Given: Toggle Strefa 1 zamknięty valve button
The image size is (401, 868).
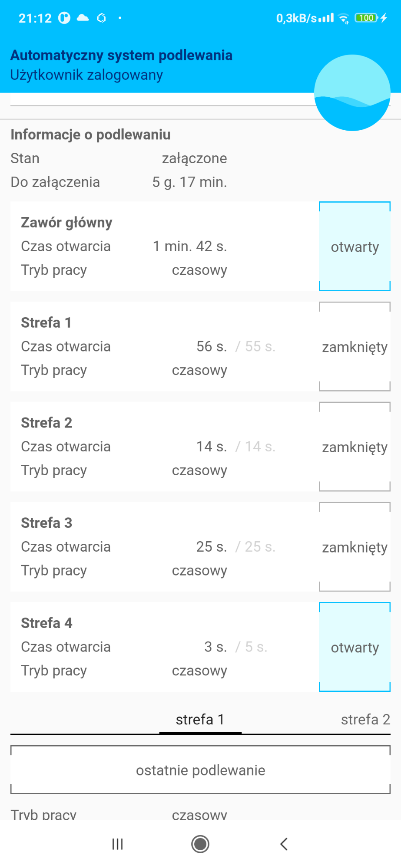Looking at the screenshot, I should 355,347.
